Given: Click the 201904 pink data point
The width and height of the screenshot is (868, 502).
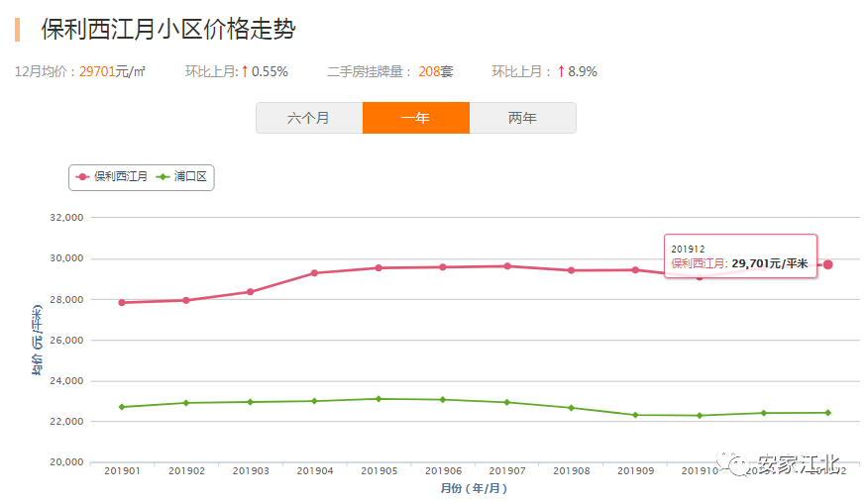Looking at the screenshot, I should 314,272.
